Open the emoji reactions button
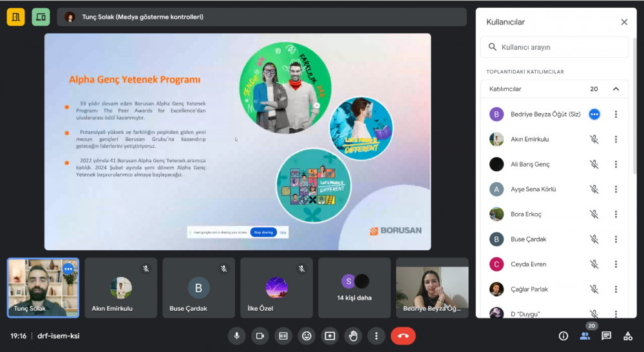The height and width of the screenshot is (352, 644). (x=307, y=336)
